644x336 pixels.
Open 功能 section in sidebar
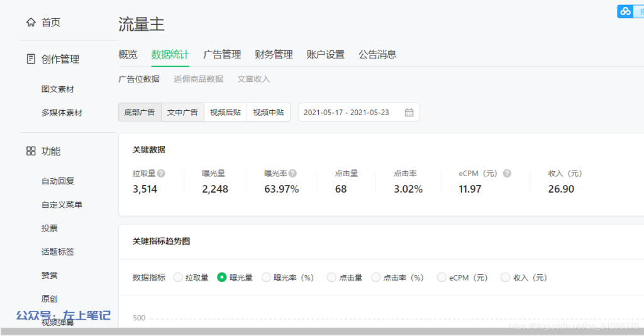[x=50, y=151]
